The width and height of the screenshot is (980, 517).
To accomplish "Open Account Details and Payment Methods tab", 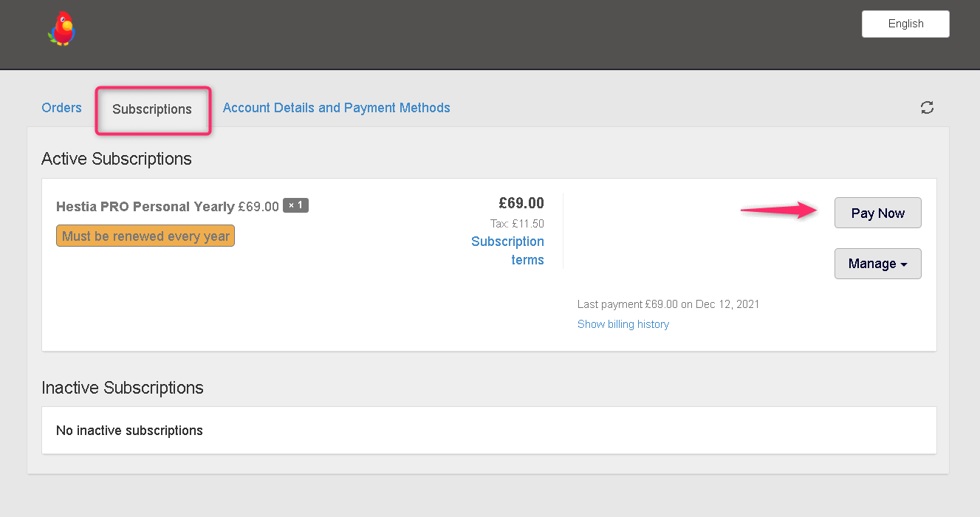I will (336, 108).
